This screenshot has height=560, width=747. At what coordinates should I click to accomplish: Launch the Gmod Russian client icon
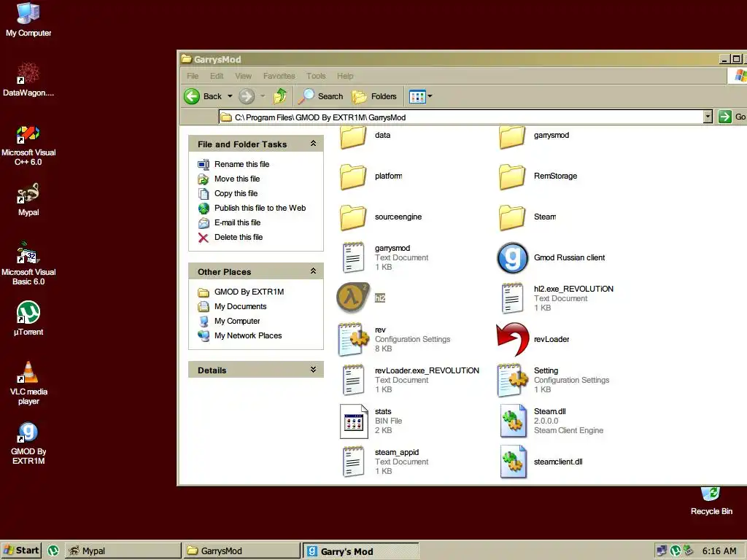pyautogui.click(x=512, y=257)
